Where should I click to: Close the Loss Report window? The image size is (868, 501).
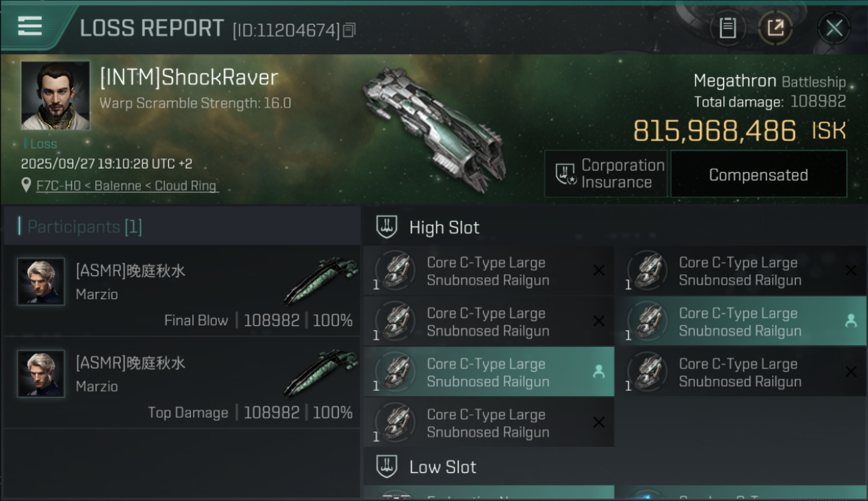click(834, 28)
